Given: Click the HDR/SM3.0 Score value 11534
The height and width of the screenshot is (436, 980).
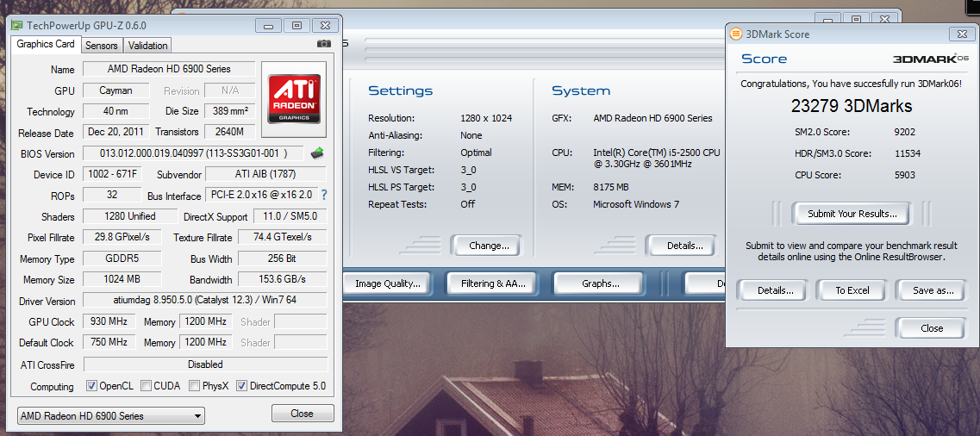Looking at the screenshot, I should (908, 153).
